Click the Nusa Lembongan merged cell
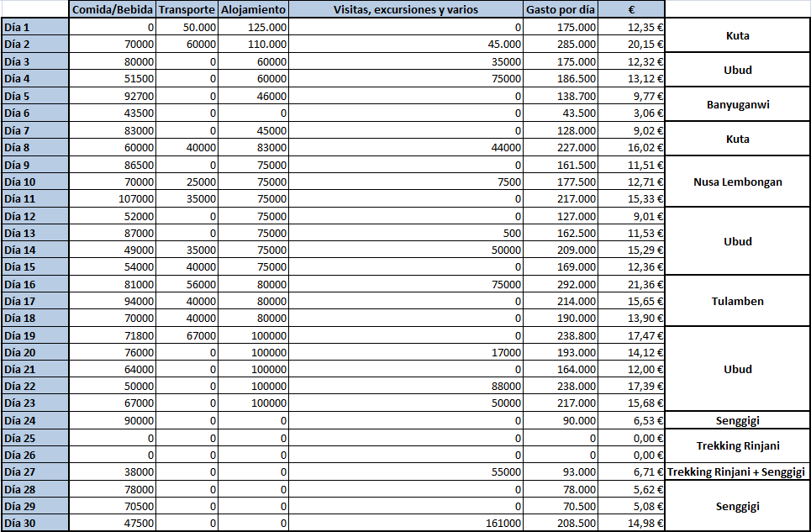Image resolution: width=811 pixels, height=532 pixels. click(x=738, y=182)
